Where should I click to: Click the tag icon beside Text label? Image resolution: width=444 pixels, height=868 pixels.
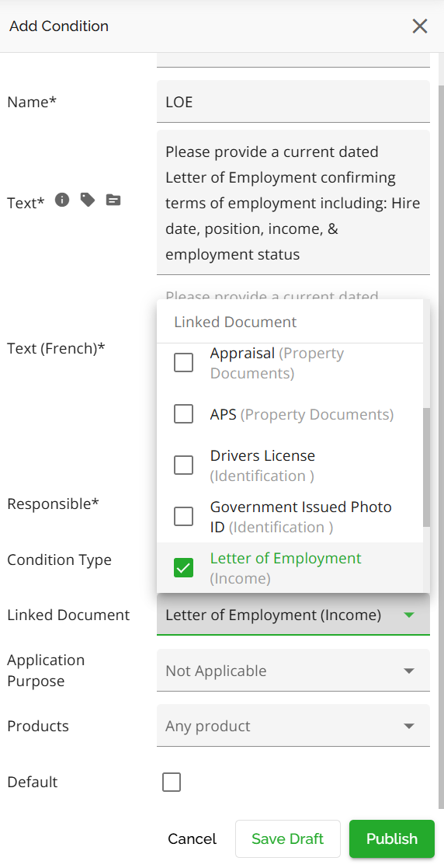pyautogui.click(x=88, y=200)
